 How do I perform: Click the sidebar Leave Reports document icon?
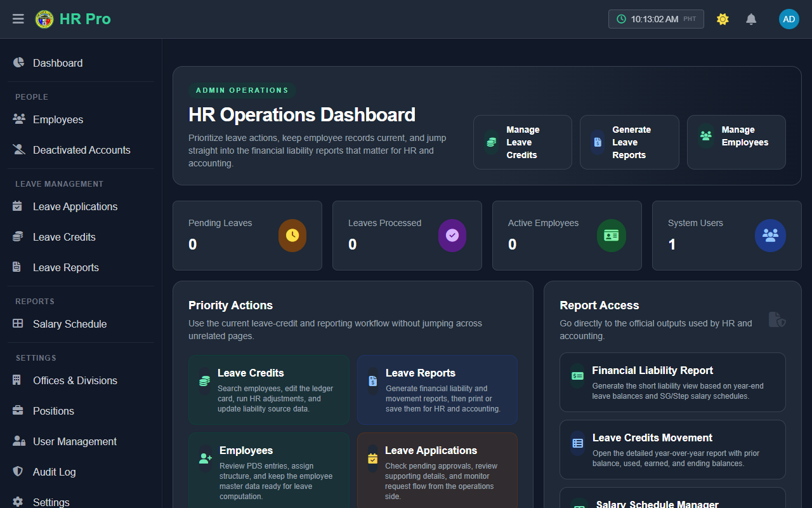coord(17,267)
